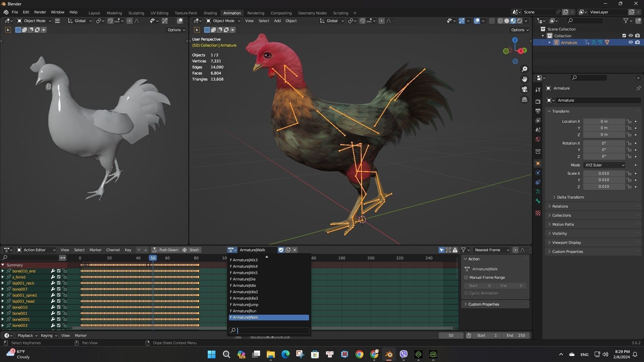Open the Action Editor mode dropdown
The width and height of the screenshot is (644, 362).
coord(36,250)
